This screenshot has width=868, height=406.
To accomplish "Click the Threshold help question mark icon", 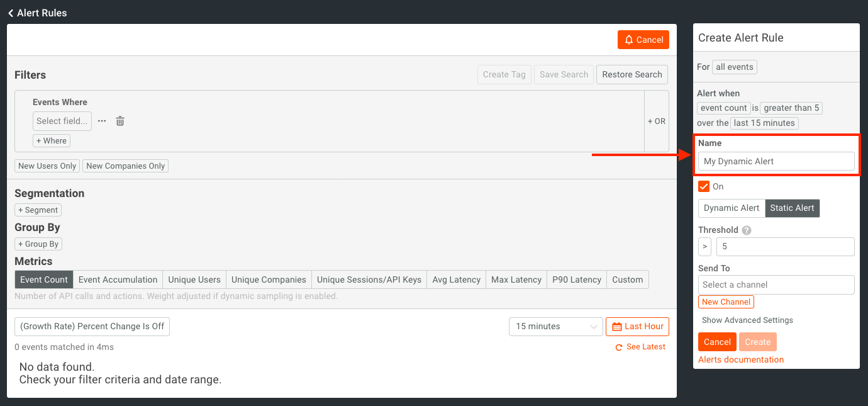I will pyautogui.click(x=747, y=230).
